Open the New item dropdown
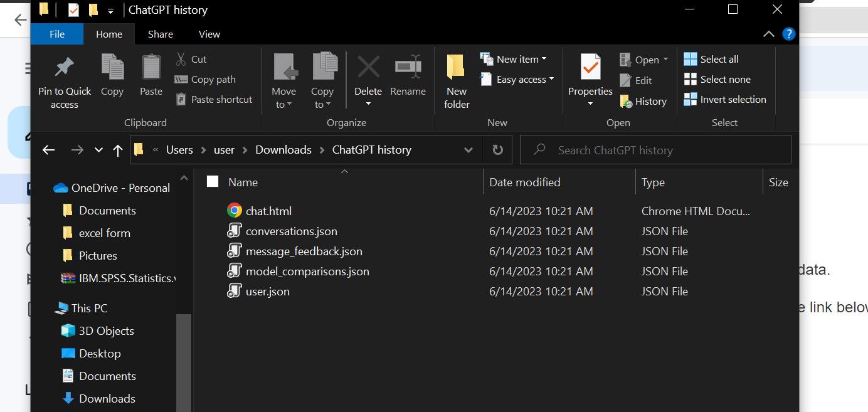This screenshot has width=868, height=412. 514,60
